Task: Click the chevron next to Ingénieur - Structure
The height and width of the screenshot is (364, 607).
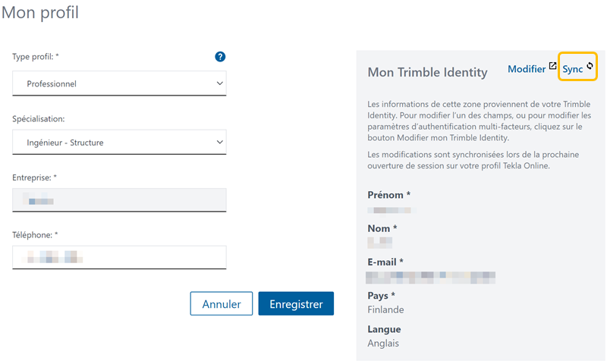Action: (x=220, y=142)
